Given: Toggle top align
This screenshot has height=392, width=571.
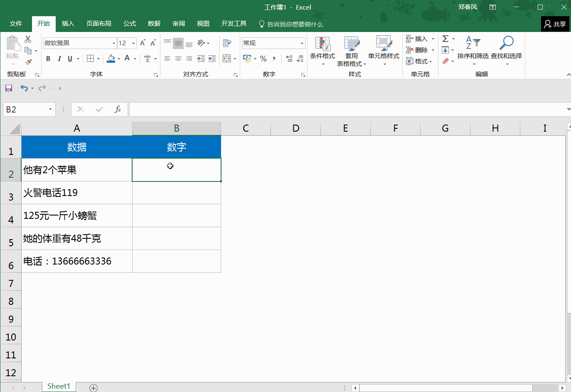Looking at the screenshot, I should (x=167, y=43).
